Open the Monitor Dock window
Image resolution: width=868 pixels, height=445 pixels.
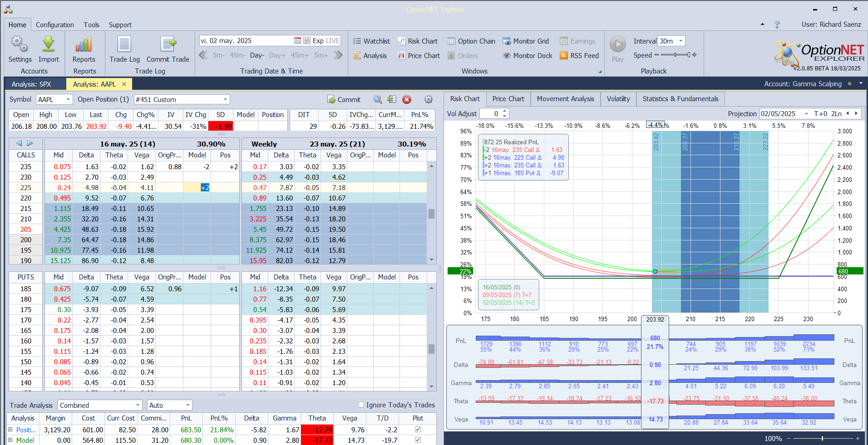coord(528,56)
